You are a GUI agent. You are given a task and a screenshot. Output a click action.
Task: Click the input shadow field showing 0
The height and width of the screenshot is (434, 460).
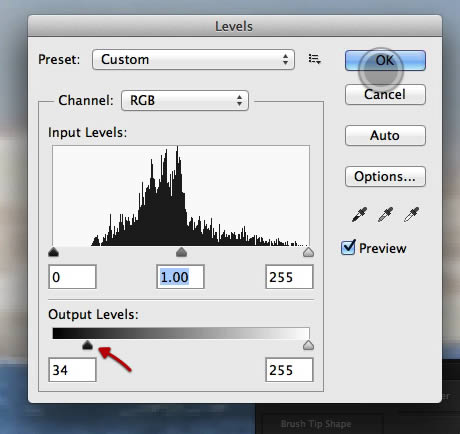coord(72,277)
